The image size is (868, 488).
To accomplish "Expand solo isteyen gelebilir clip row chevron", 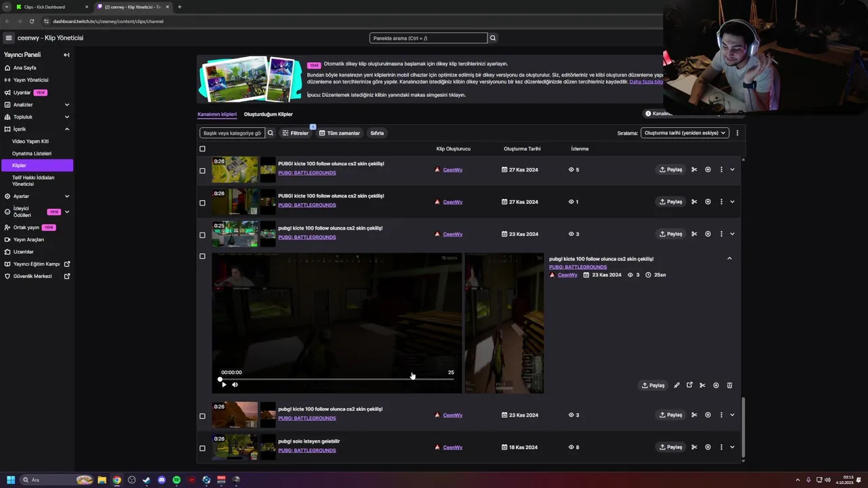I will (732, 447).
